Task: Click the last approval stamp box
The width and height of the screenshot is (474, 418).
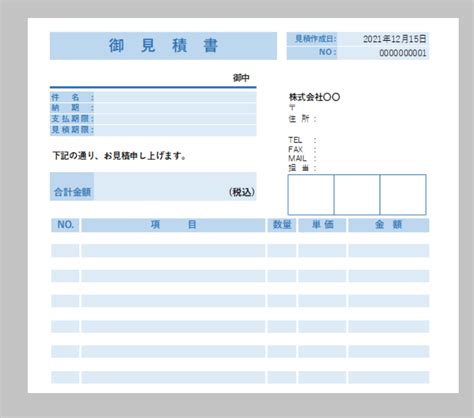Action: [x=403, y=195]
